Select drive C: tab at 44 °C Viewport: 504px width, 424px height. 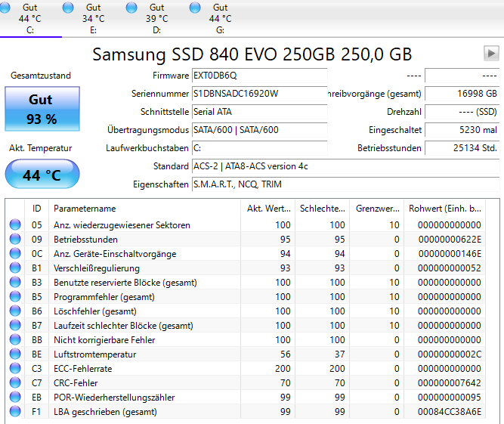[30, 18]
